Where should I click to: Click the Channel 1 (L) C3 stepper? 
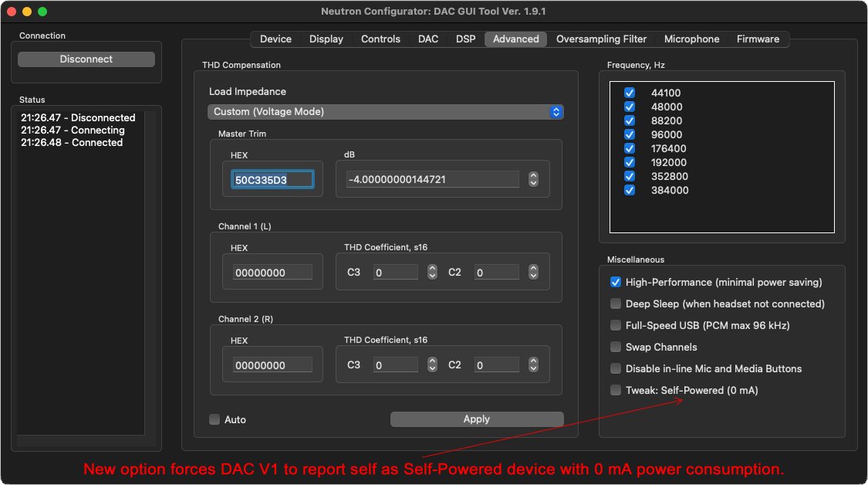point(432,272)
